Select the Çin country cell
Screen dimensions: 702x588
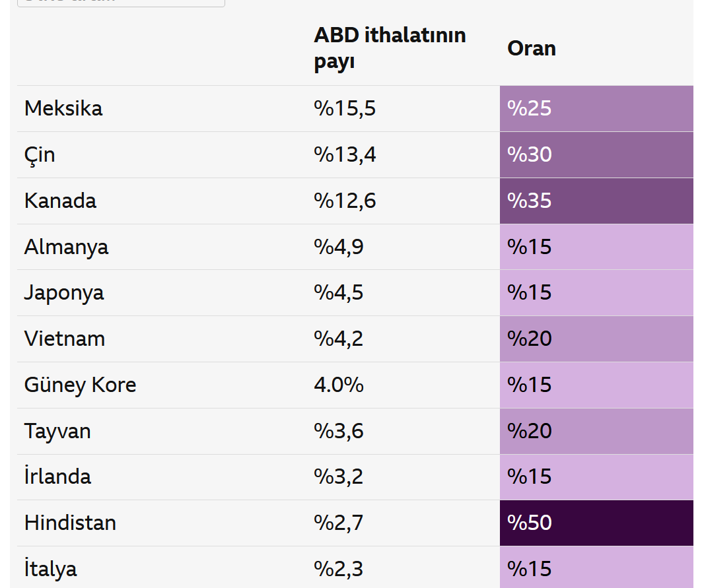[40, 155]
